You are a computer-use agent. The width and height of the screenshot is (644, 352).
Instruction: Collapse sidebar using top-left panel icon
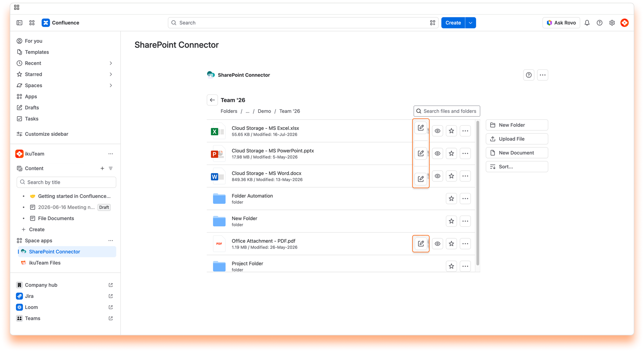(x=19, y=23)
